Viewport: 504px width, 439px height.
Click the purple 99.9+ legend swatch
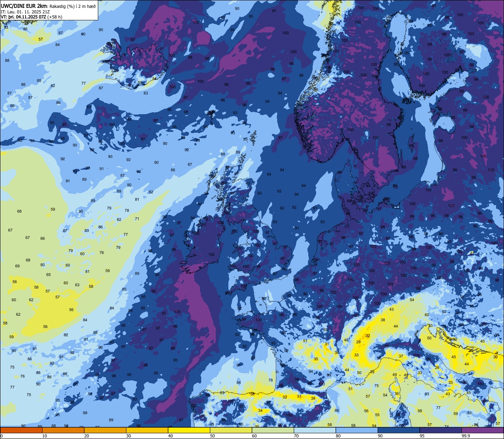[x=482, y=430]
